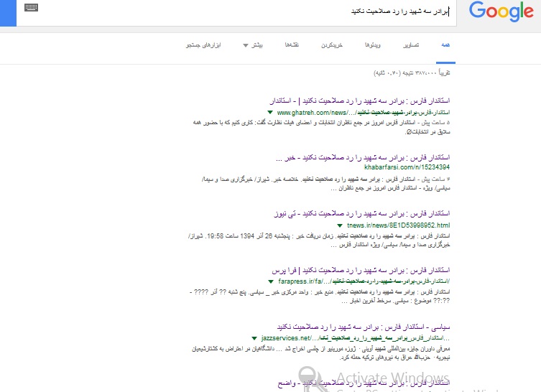
Task: Open the on-screen keyboard icon in search bar
Action: tap(31, 8)
